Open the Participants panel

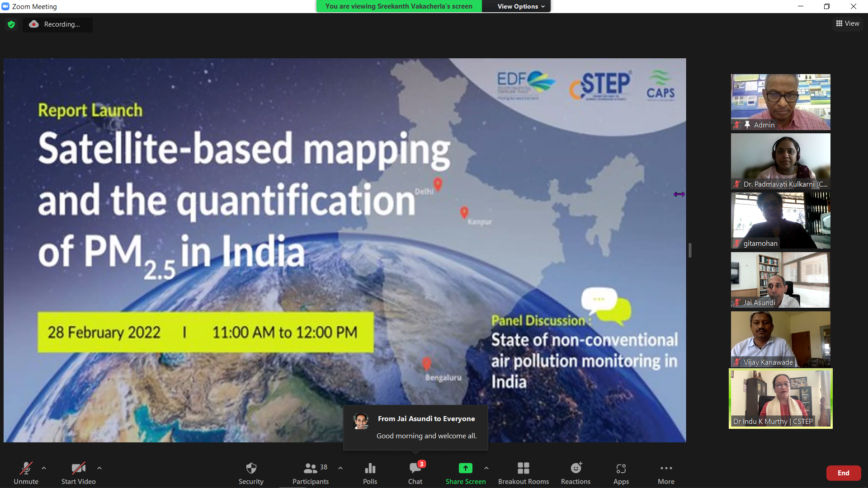pos(311,473)
